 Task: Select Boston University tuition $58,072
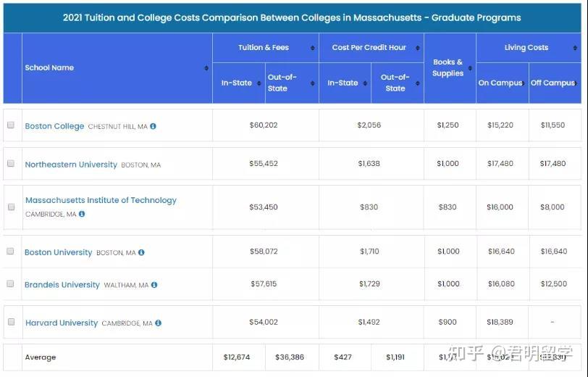coord(264,251)
